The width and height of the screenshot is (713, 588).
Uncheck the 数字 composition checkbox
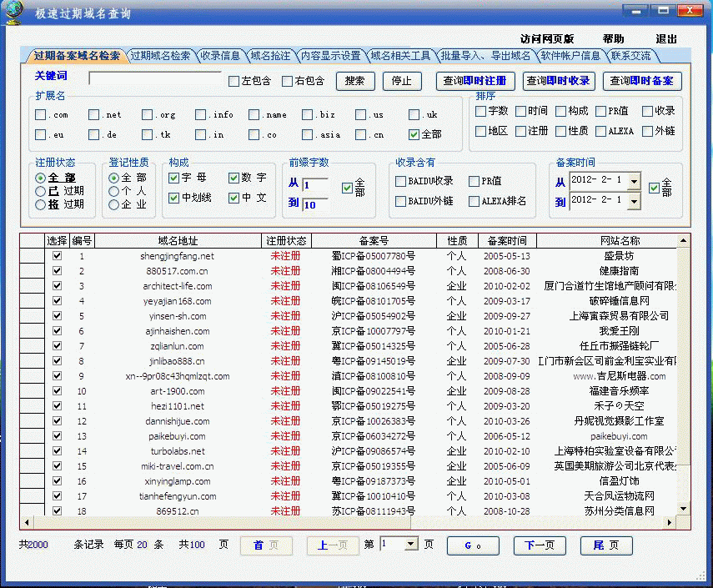[x=233, y=178]
